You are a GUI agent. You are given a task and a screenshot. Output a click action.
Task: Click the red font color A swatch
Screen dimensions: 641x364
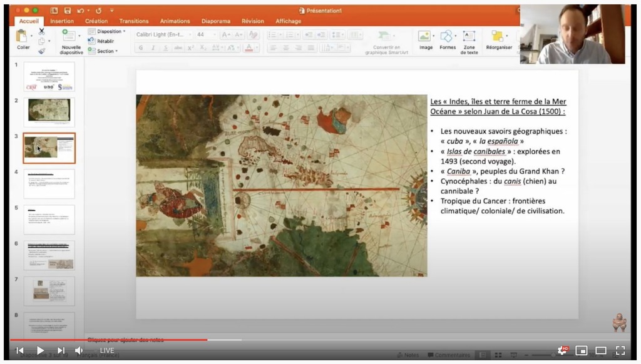click(249, 48)
